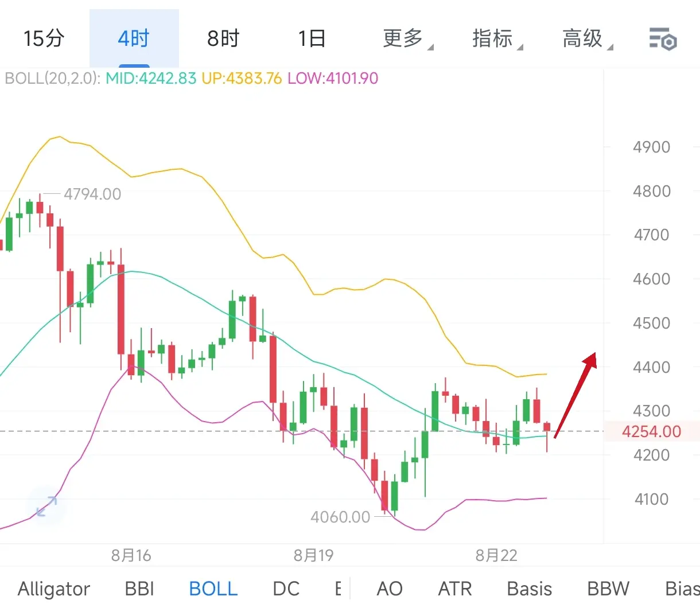Image resolution: width=700 pixels, height=608 pixels.
Task: Tap the 4600 price axis label
Action: click(x=652, y=279)
